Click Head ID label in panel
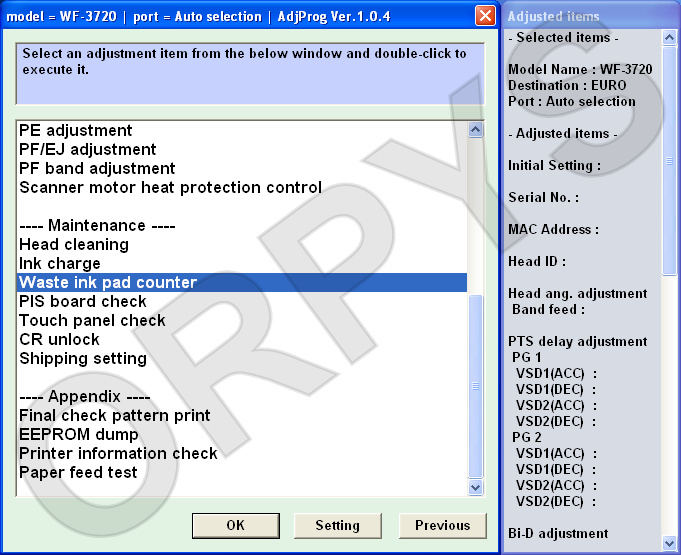 537,261
